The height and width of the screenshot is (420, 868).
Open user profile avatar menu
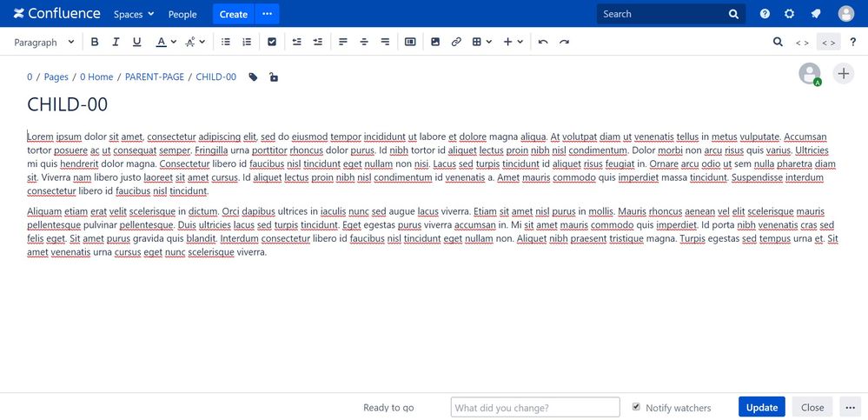tap(846, 15)
